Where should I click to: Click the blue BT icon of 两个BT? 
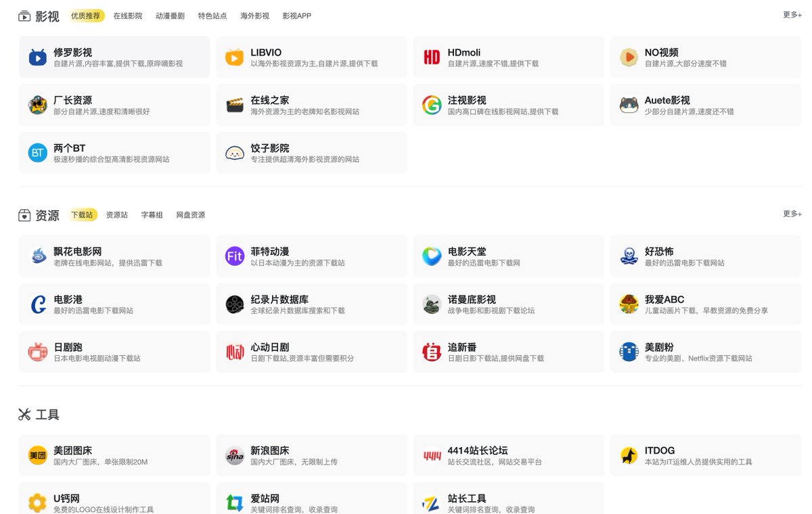tap(37, 153)
